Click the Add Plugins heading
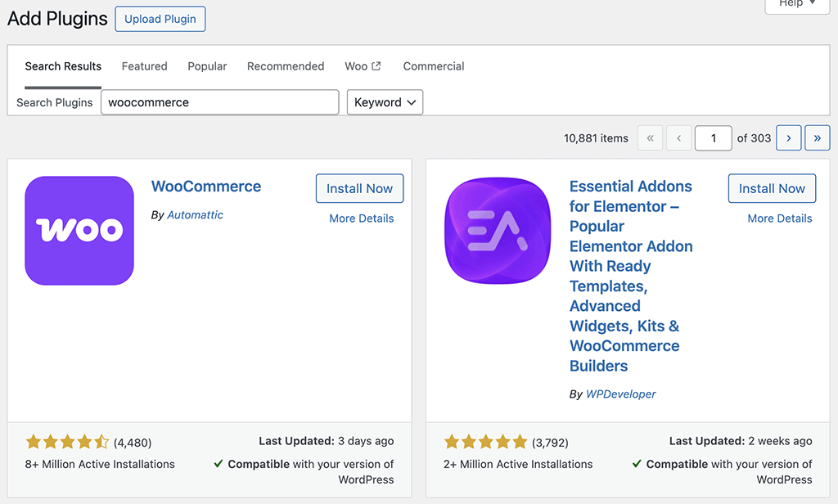838x504 pixels. (x=57, y=19)
